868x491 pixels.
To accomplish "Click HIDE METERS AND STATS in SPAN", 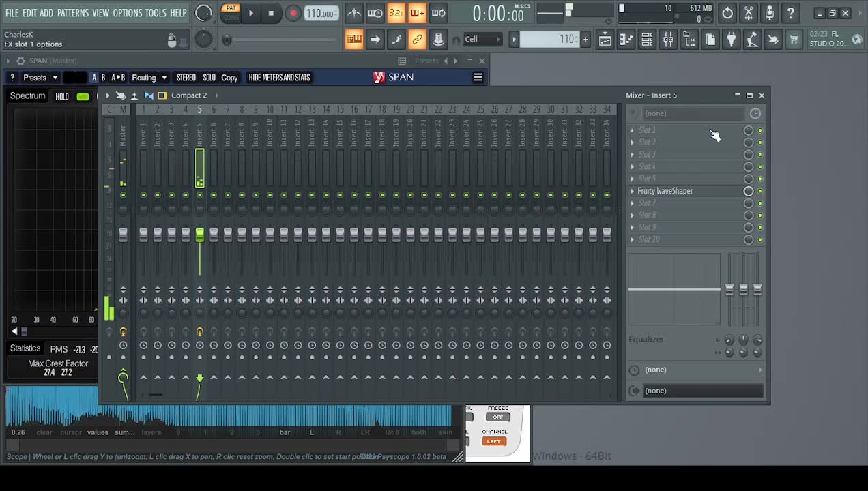I will click(279, 78).
